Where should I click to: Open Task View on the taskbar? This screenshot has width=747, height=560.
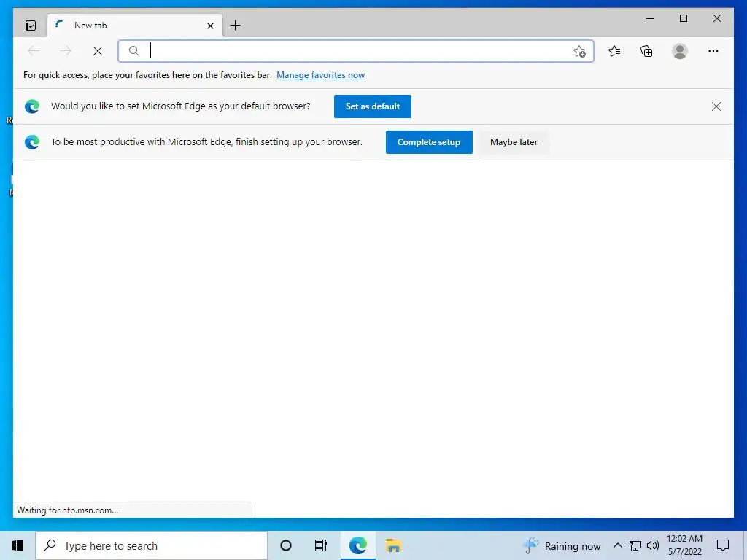click(321, 545)
